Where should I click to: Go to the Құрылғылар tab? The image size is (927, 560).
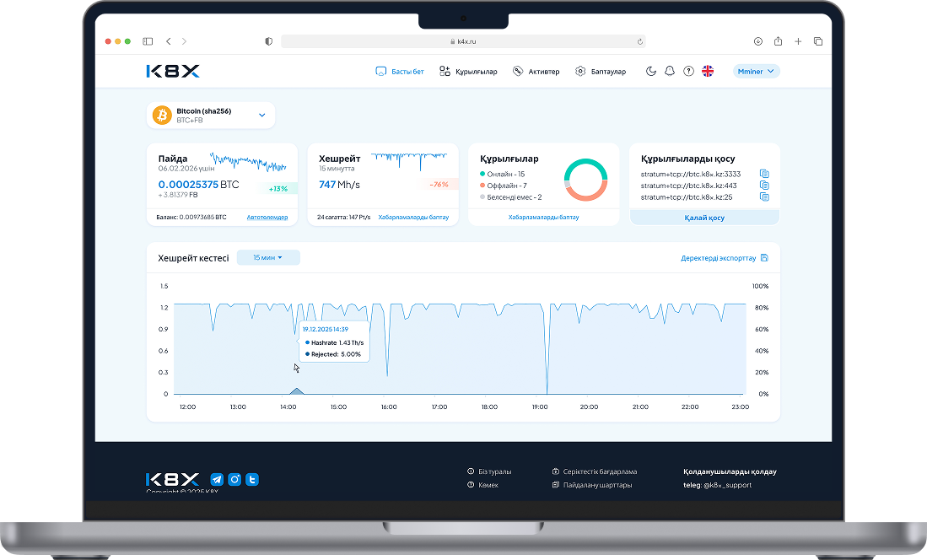point(468,72)
